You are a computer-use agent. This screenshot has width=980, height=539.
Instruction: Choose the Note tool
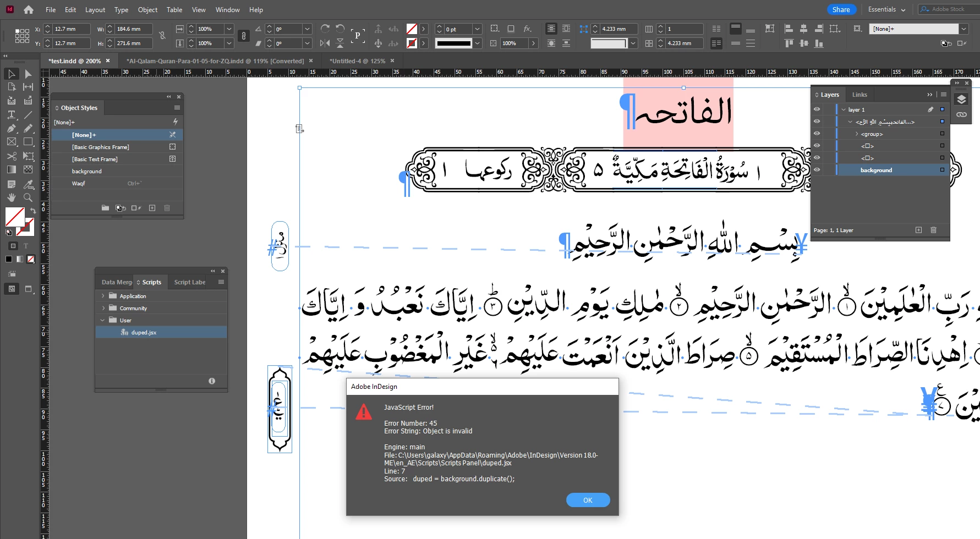point(12,184)
